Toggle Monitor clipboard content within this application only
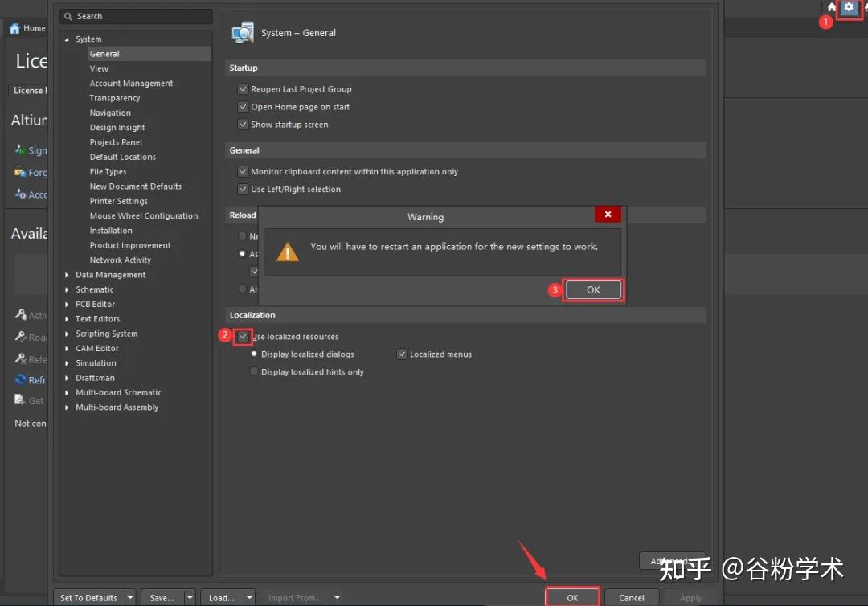The width and height of the screenshot is (868, 606). [243, 171]
